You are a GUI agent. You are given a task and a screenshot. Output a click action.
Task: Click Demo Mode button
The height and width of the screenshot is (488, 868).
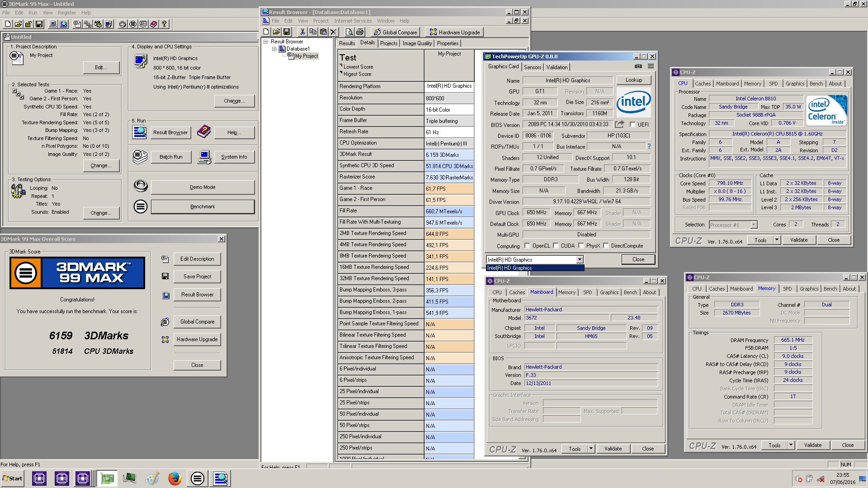click(x=203, y=187)
